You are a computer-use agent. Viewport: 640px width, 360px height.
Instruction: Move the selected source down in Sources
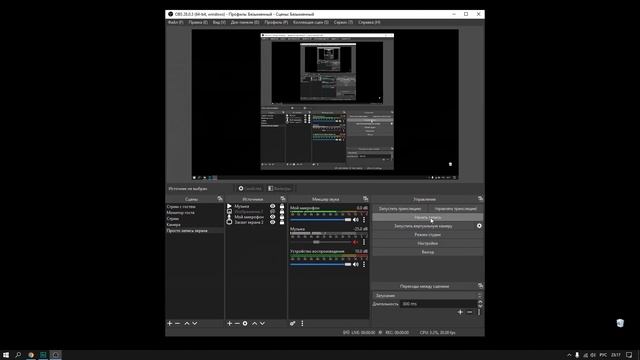262,323
